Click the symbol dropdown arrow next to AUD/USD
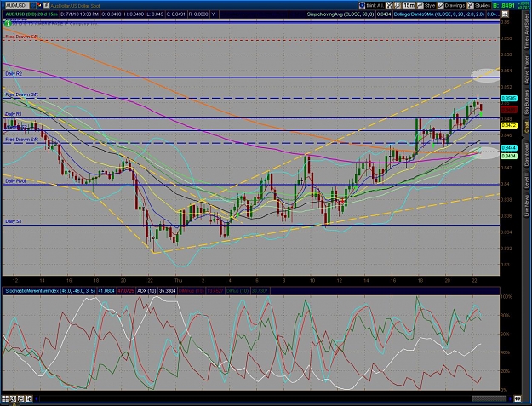The image size is (532, 406). pos(31,5)
